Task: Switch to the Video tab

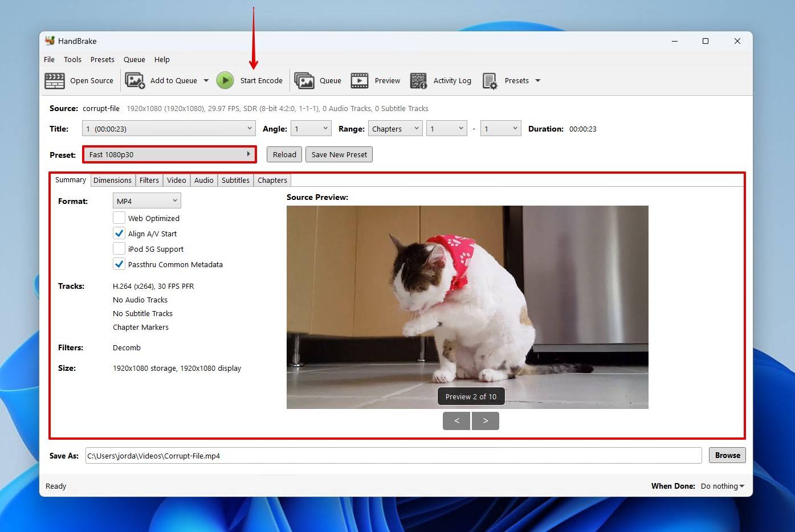Action: 177,181
